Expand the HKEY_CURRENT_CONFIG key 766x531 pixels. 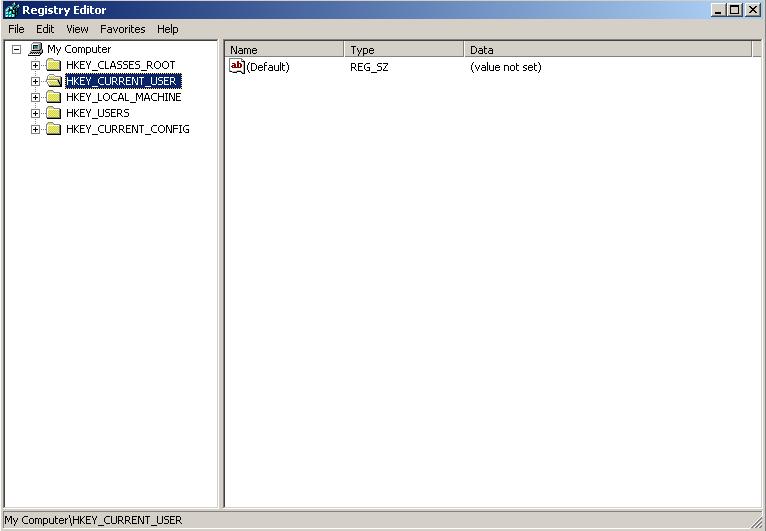[x=35, y=129]
